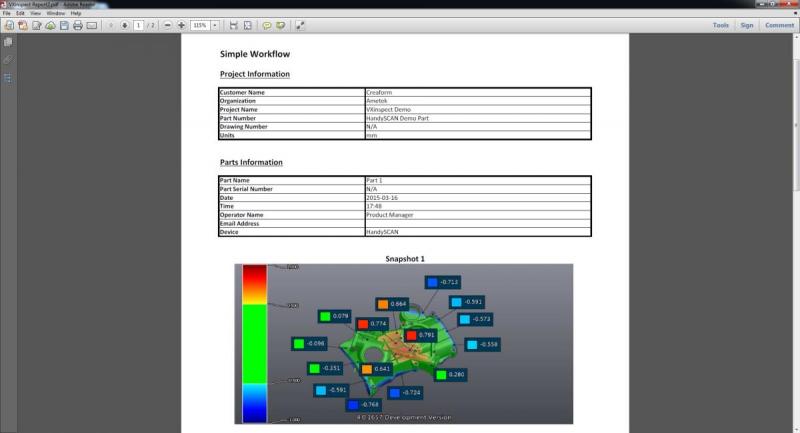Click the Send email envelope icon
This screenshot has height=433, width=800.
(92, 25)
